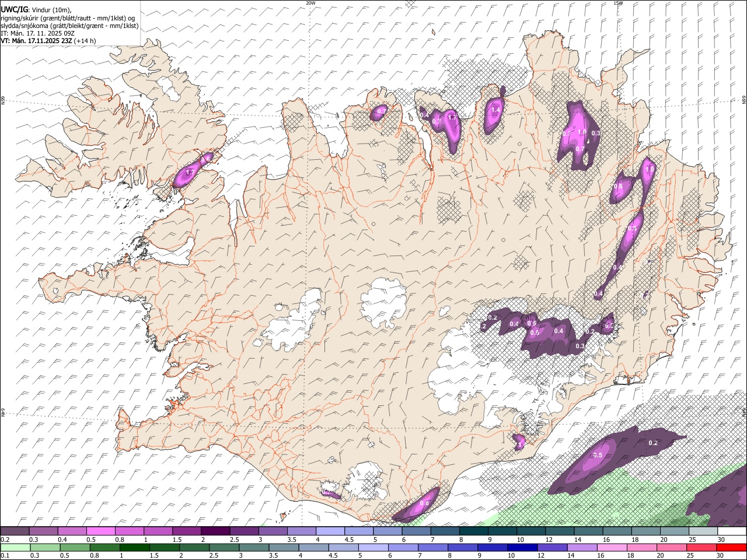The width and height of the screenshot is (747, 560).
Task: Click the medium green 0.5 swatch, lower scale
Action: (x=75, y=548)
